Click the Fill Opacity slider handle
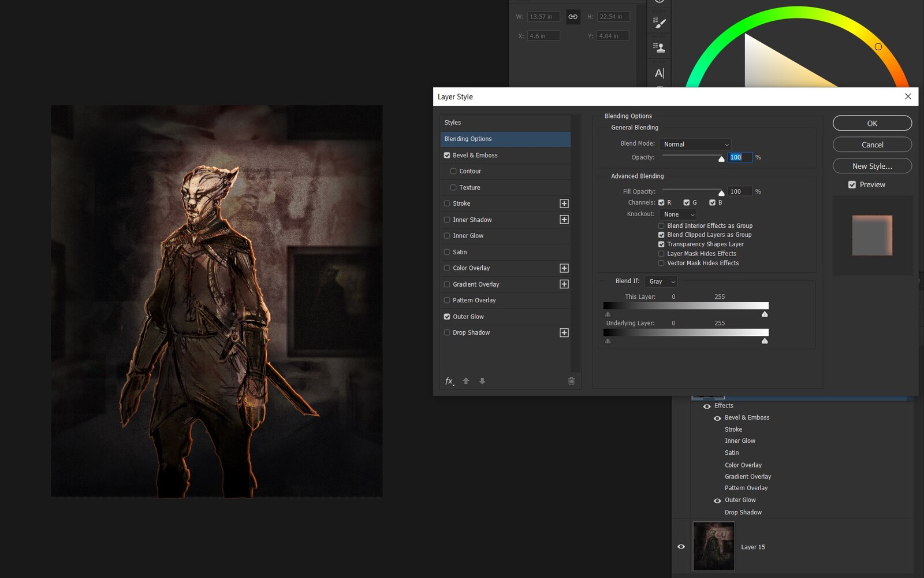 click(721, 193)
